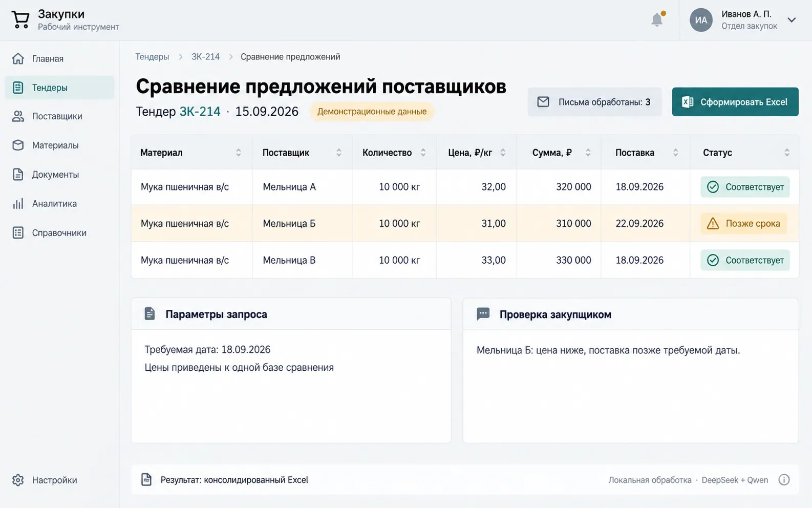Click the delivery date 22.09.2026
The height and width of the screenshot is (508, 812).
coord(639,223)
